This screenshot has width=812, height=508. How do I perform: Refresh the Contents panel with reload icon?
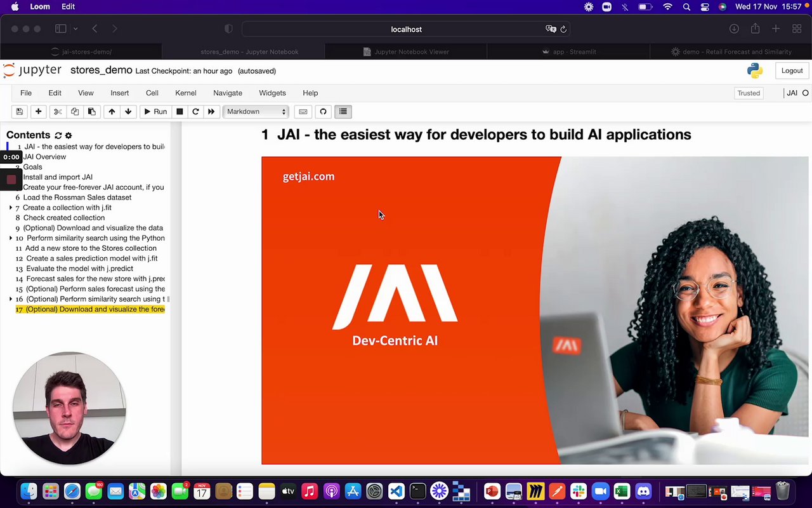pyautogui.click(x=58, y=135)
